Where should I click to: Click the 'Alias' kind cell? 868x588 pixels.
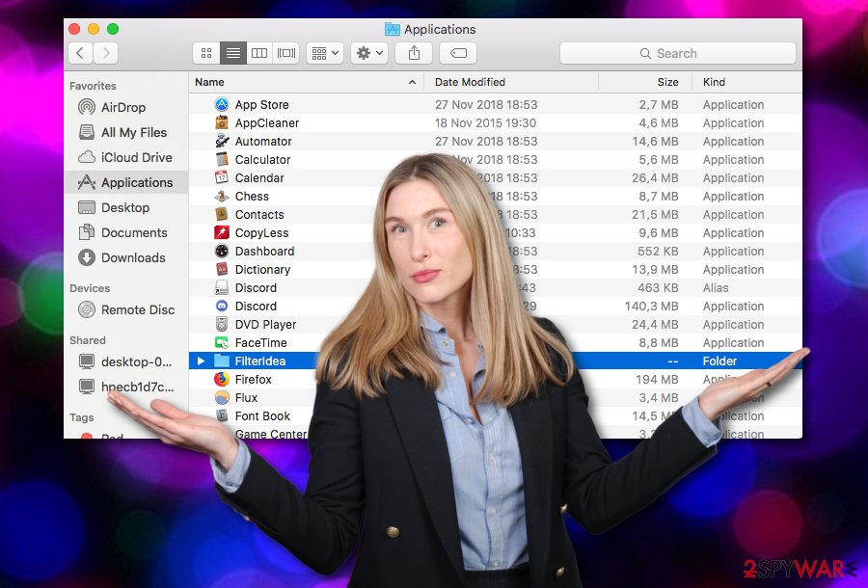coord(716,287)
